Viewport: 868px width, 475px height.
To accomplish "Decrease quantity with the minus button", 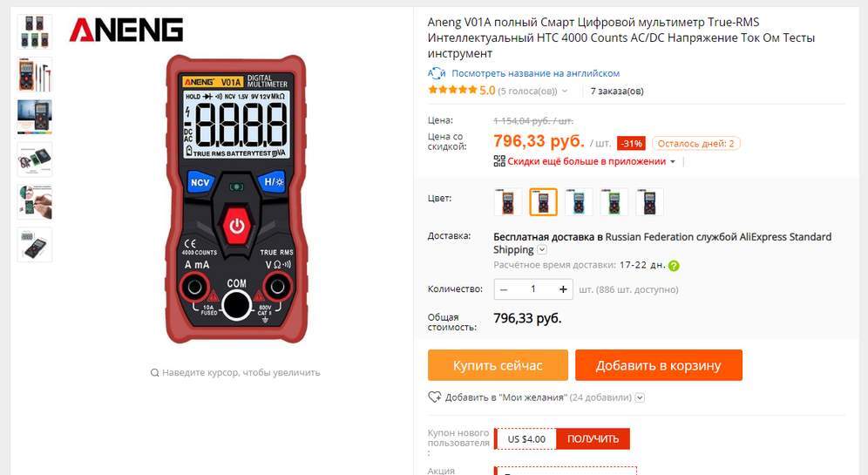I will pos(504,289).
